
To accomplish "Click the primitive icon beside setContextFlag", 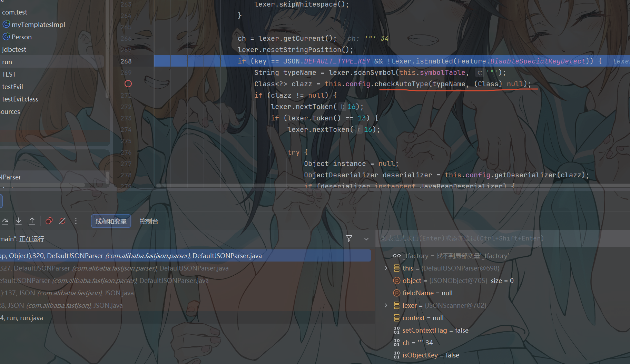I will (397, 331).
